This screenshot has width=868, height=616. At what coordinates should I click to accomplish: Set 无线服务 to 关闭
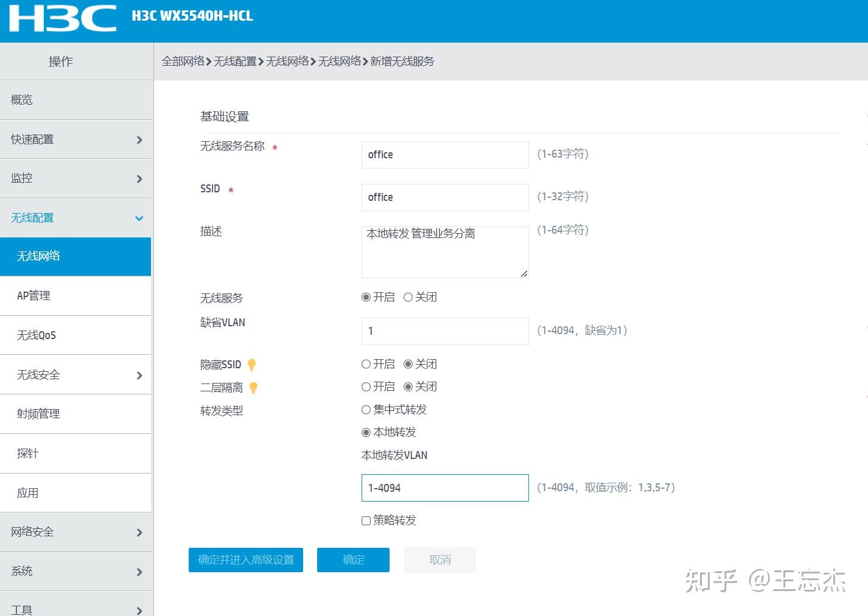408,297
